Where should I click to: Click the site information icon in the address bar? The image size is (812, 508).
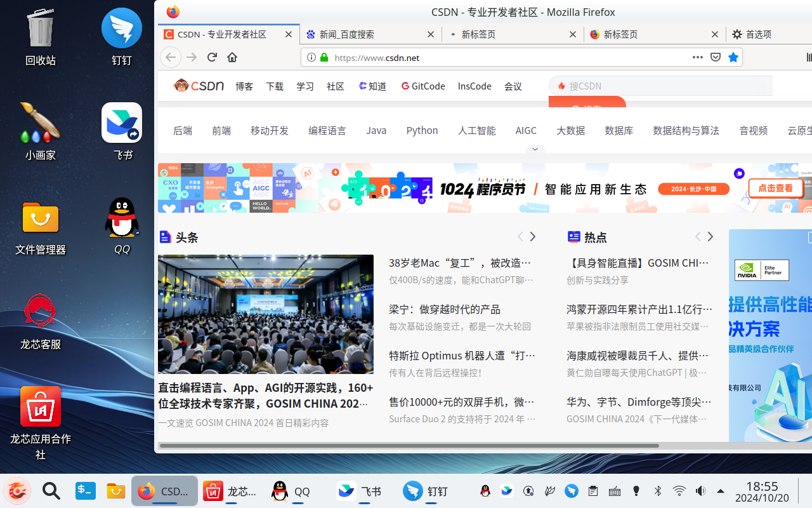pyautogui.click(x=311, y=57)
